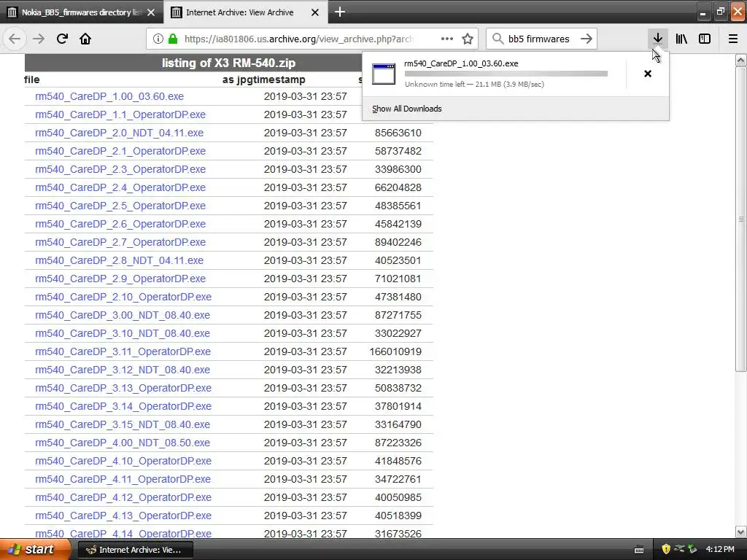Click the green secure padlock icon

[172, 39]
